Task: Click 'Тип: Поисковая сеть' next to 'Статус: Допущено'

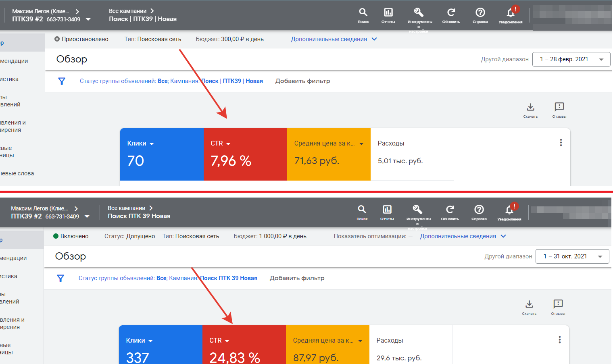Action: 191,236
